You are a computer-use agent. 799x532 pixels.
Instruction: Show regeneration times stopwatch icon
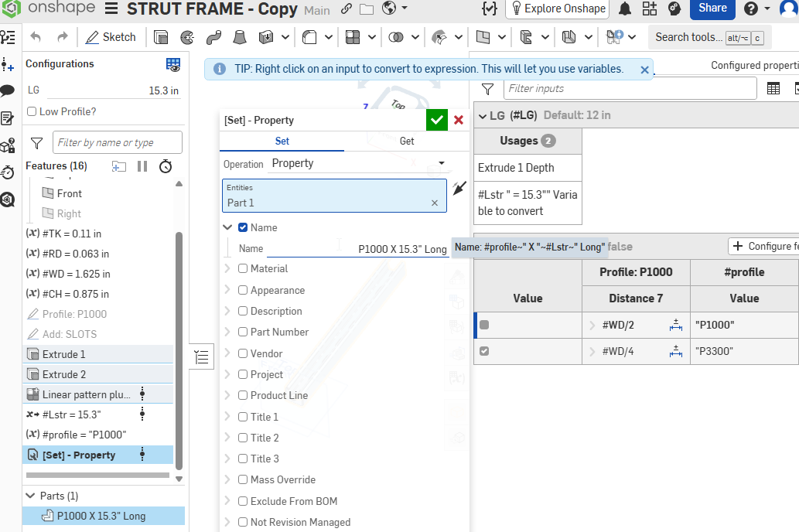[166, 166]
